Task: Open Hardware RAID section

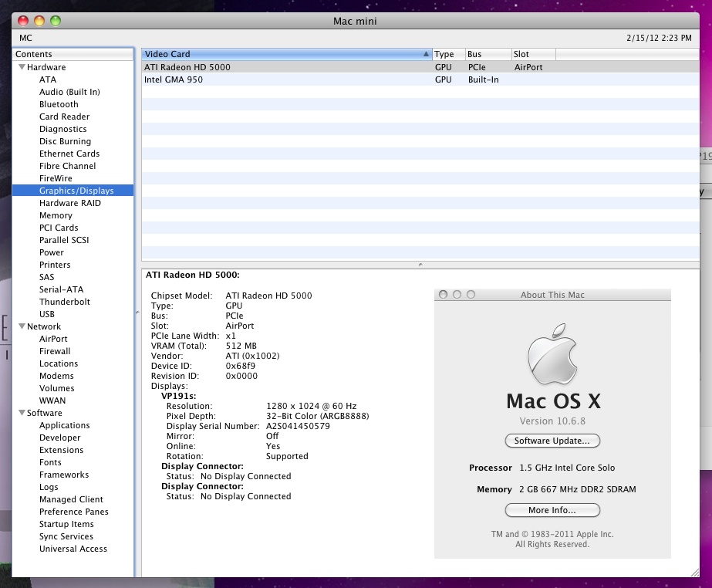Action: (x=70, y=203)
